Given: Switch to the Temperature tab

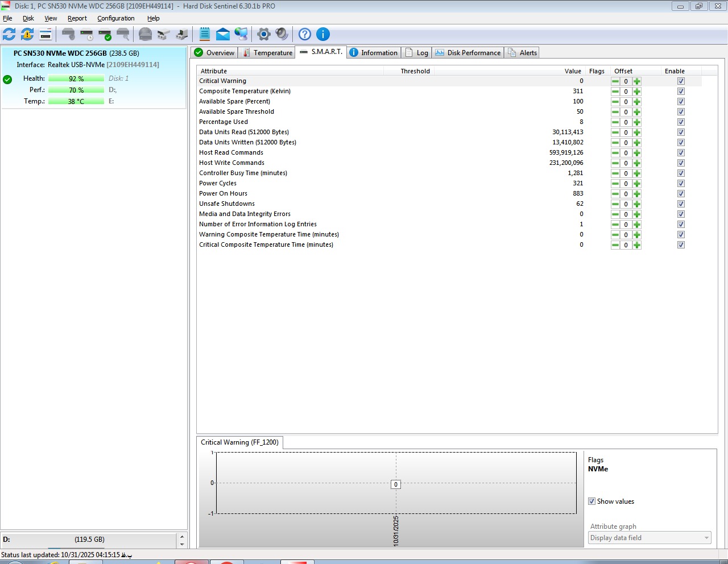Looking at the screenshot, I should coord(267,53).
